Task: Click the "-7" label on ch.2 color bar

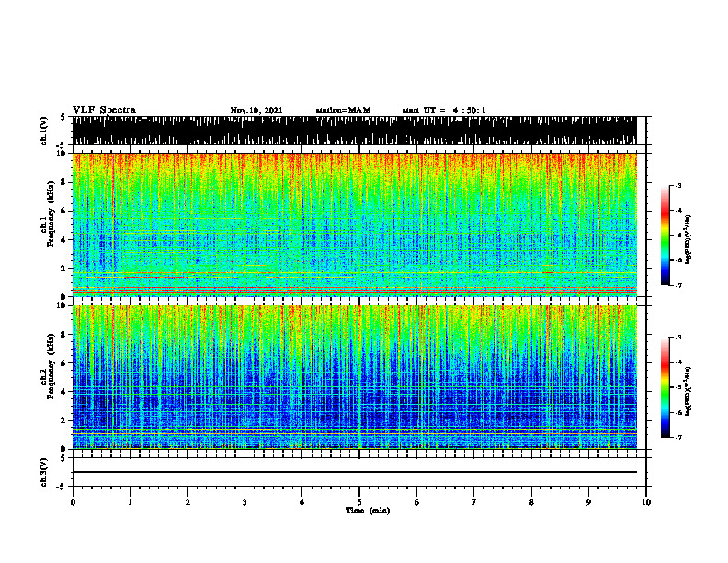Action: (x=677, y=438)
